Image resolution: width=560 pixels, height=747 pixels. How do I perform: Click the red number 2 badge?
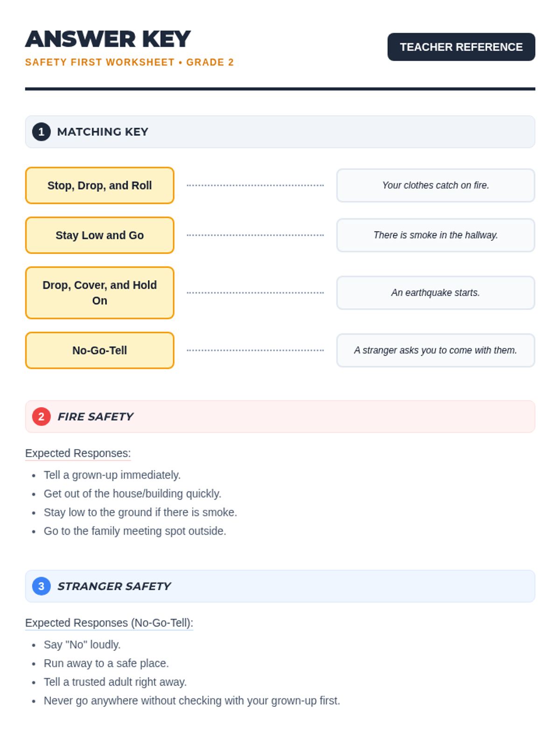(41, 416)
